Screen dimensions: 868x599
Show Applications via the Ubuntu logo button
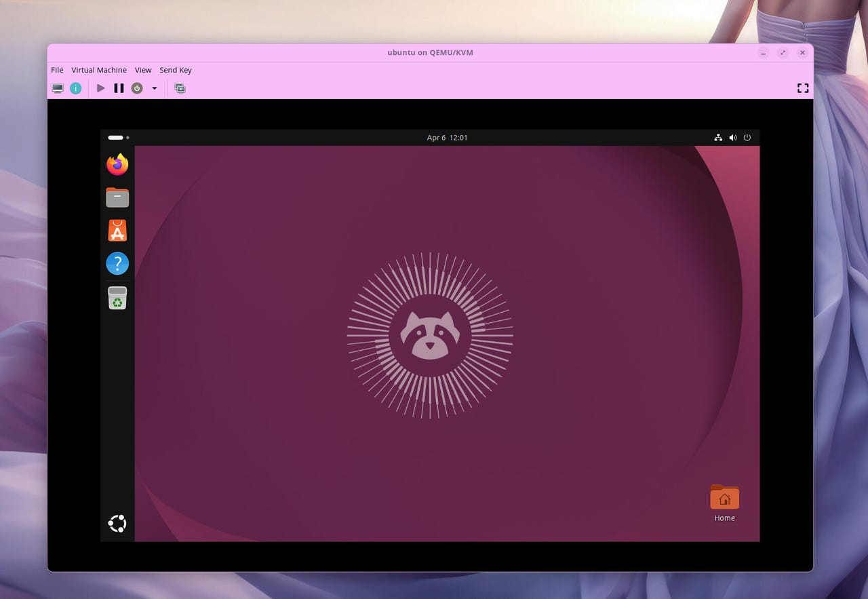pos(117,524)
